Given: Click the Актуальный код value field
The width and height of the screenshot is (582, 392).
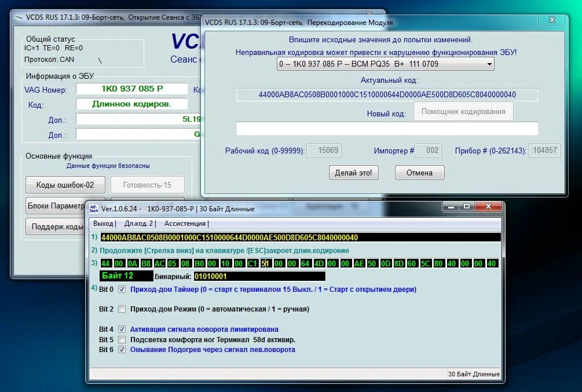Looking at the screenshot, I should pos(387,94).
